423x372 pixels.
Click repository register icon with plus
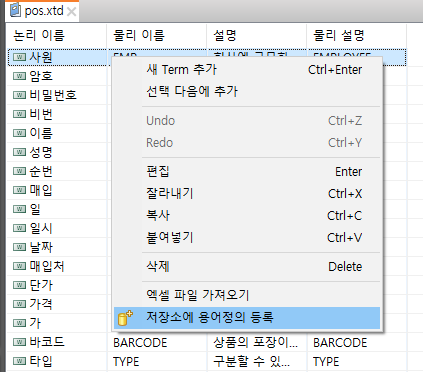point(125,318)
